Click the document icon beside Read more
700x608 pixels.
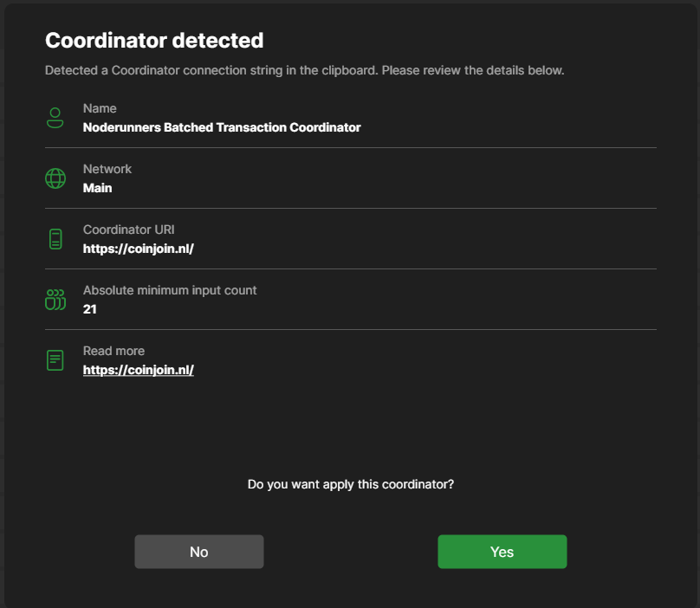pos(55,360)
